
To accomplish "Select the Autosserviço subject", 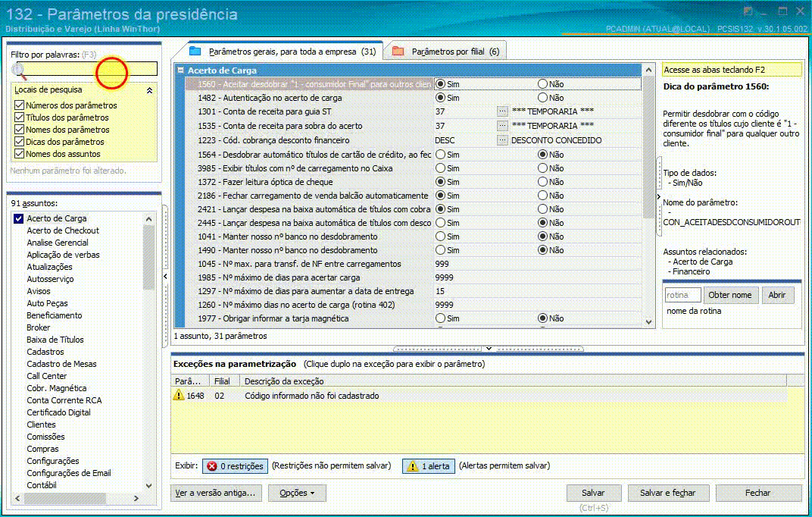I will (x=50, y=279).
